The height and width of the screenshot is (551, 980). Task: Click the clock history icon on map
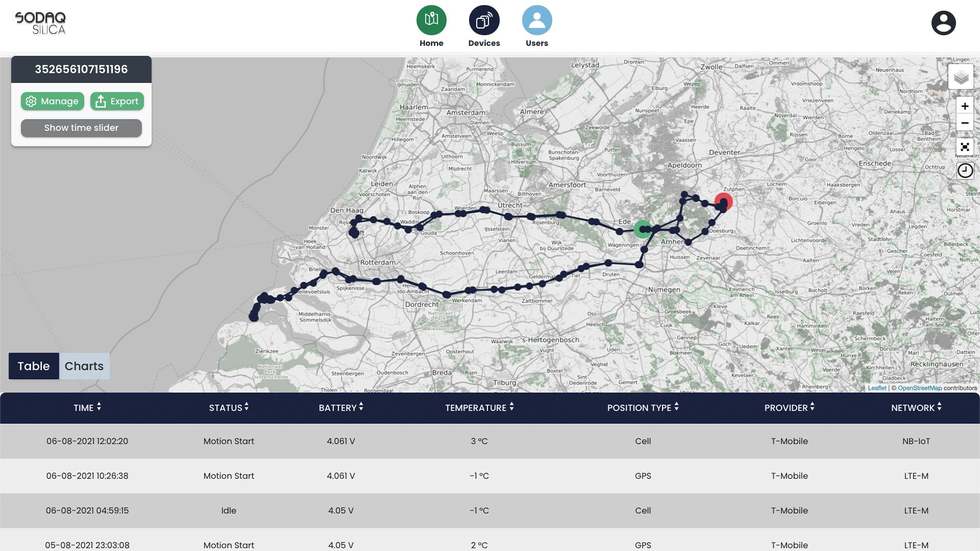click(965, 170)
